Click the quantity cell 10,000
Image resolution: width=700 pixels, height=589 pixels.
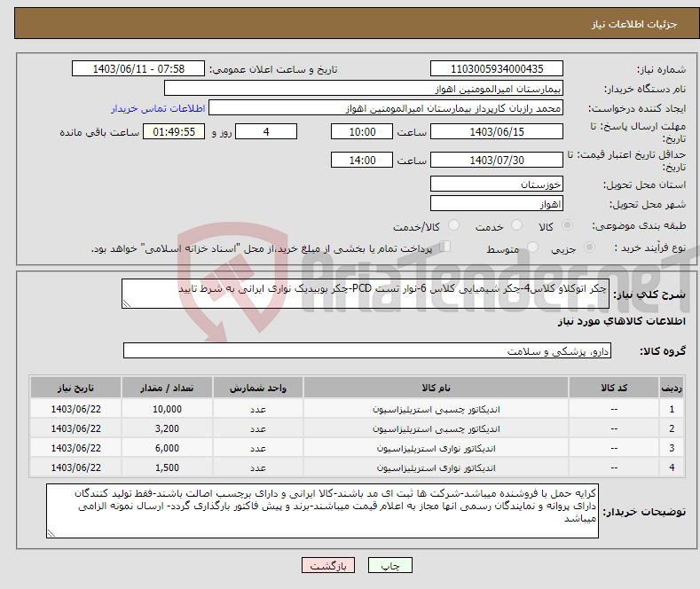point(167,409)
